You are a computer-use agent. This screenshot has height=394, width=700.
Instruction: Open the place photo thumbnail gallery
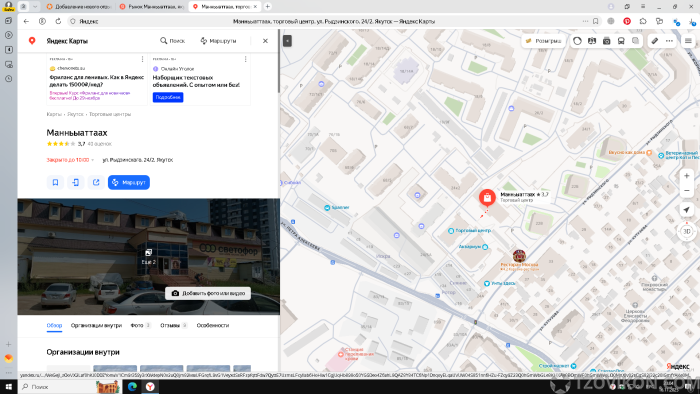(x=149, y=257)
